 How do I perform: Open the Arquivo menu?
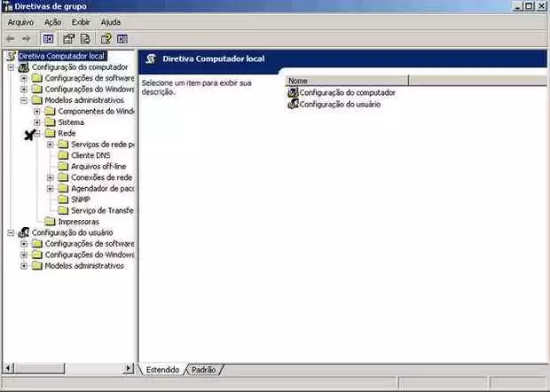click(20, 21)
